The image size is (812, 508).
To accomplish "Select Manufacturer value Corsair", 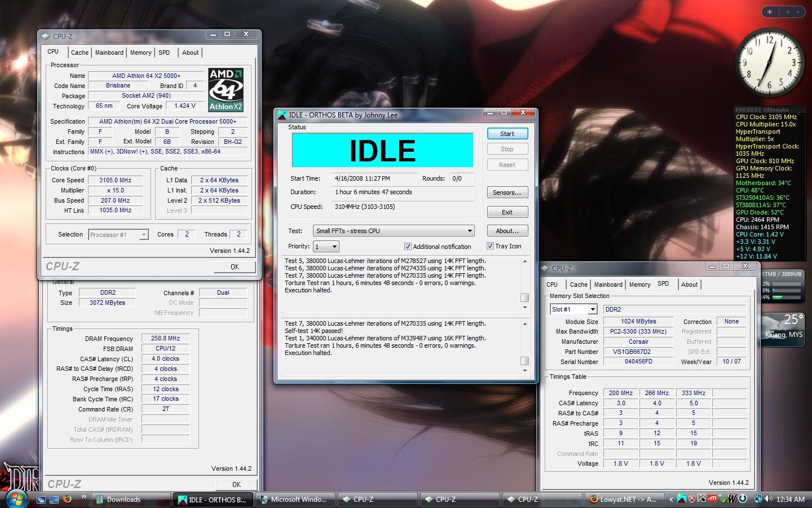I will click(x=638, y=341).
